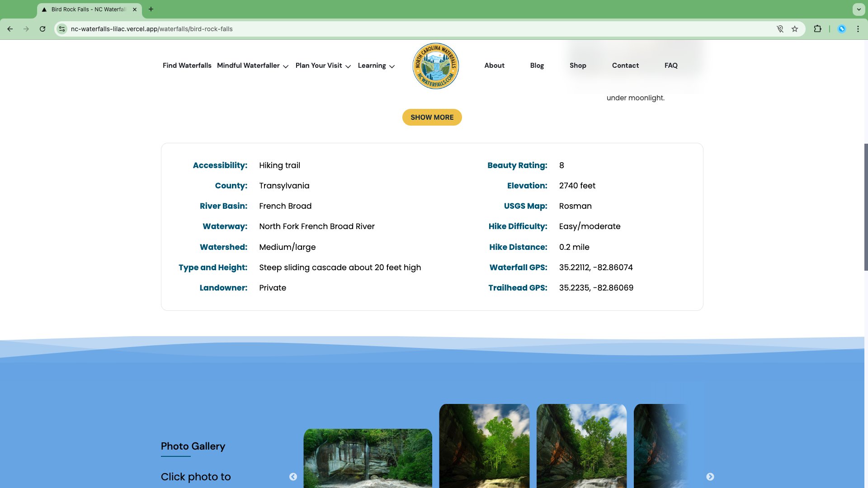Open first wide waterfall gallery photo
The height and width of the screenshot is (488, 868).
(x=368, y=458)
